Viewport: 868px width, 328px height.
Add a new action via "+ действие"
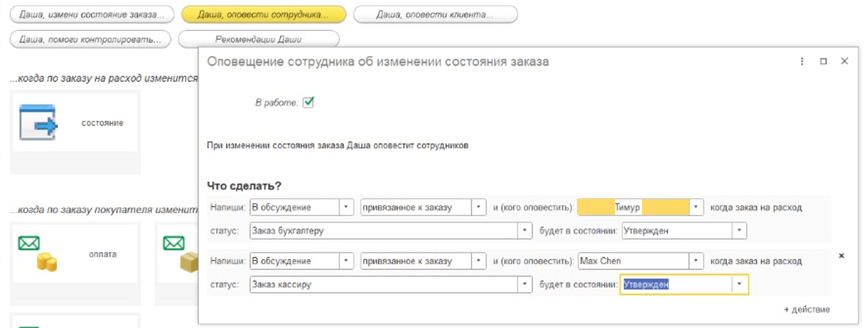point(807,309)
